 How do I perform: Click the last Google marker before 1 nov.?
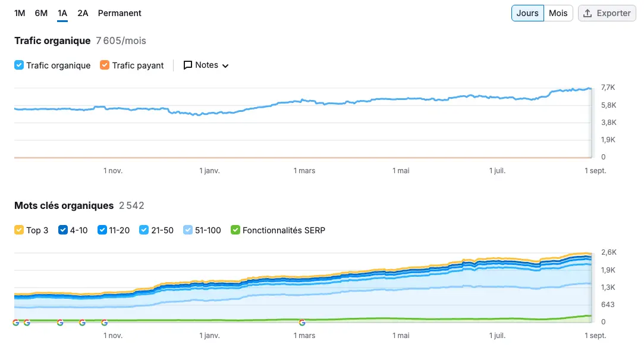click(x=104, y=323)
